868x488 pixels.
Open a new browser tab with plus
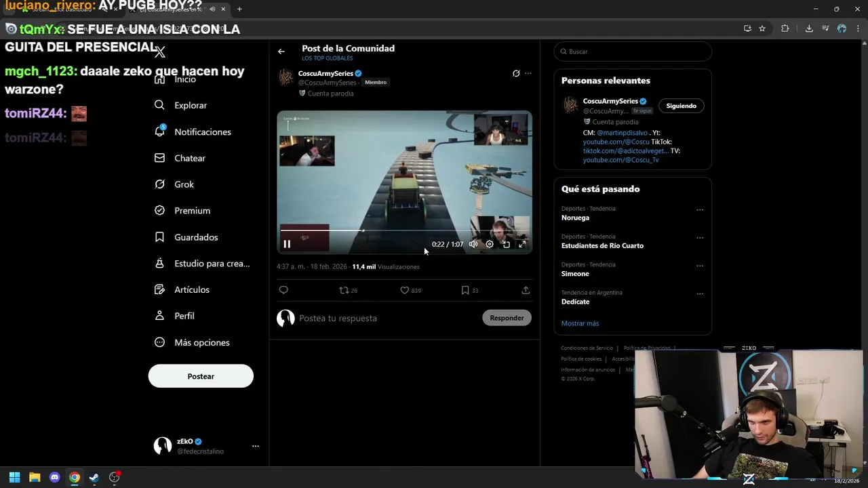tap(239, 9)
